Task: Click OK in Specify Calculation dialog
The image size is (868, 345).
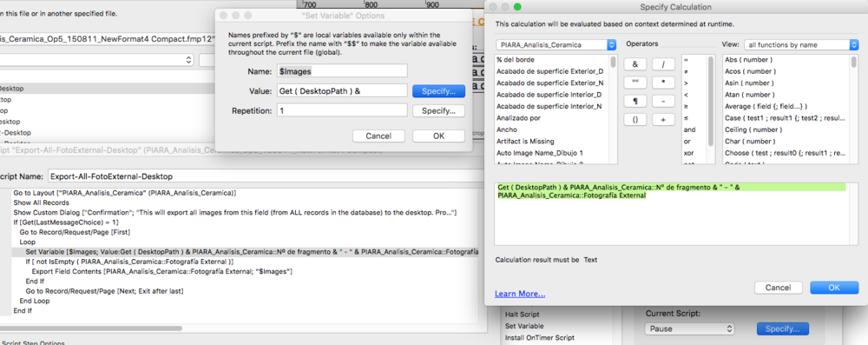Action: 834,288
